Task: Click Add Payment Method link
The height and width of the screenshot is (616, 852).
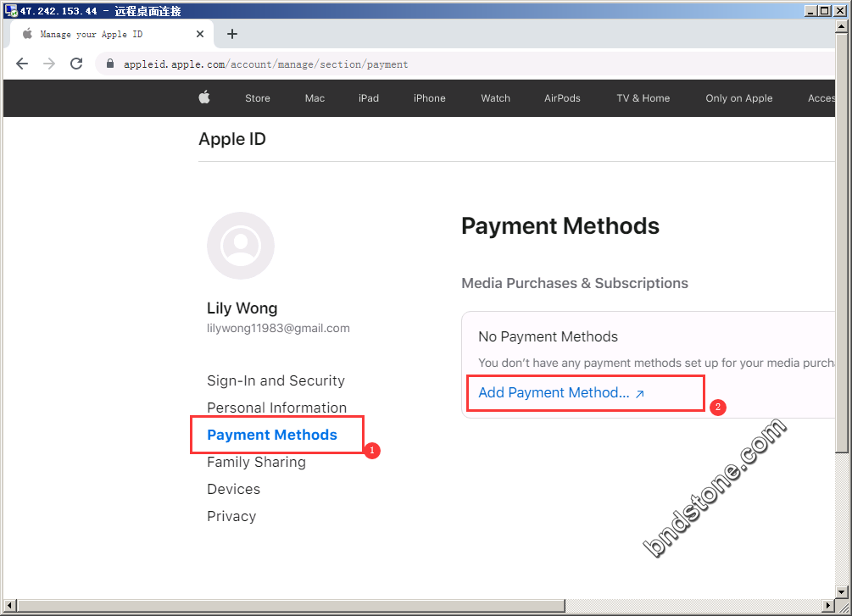Action: coord(561,393)
